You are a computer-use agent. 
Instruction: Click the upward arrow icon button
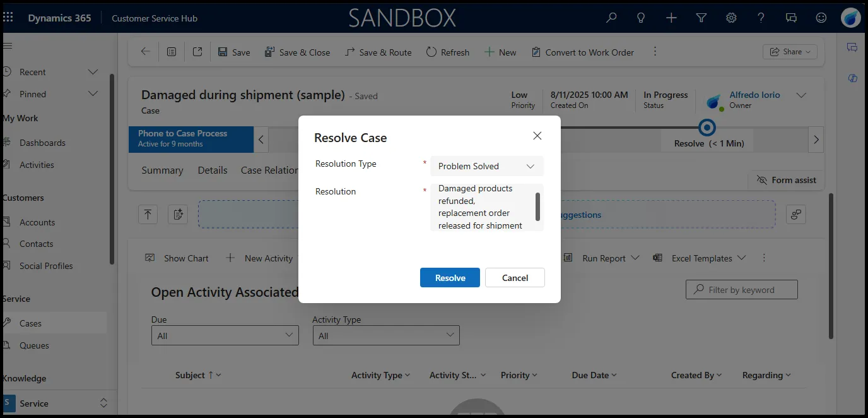tap(148, 215)
